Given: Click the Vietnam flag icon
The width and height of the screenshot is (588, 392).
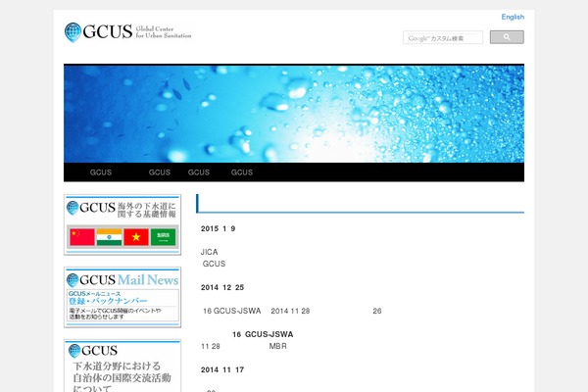Looking at the screenshot, I should (x=136, y=237).
